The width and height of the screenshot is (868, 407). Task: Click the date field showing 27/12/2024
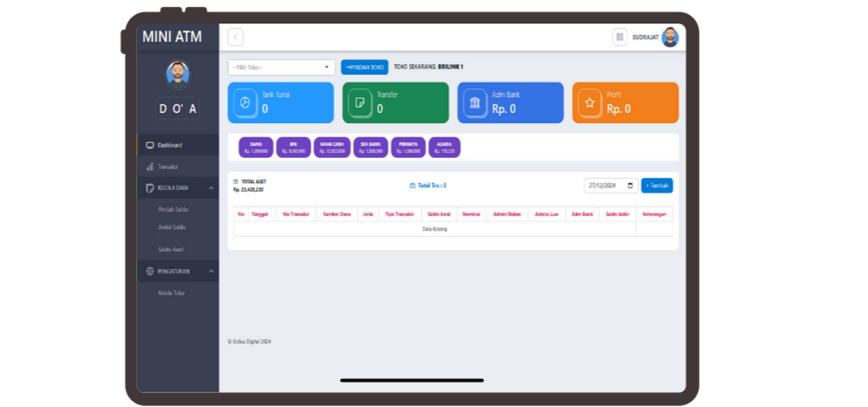[x=611, y=186]
